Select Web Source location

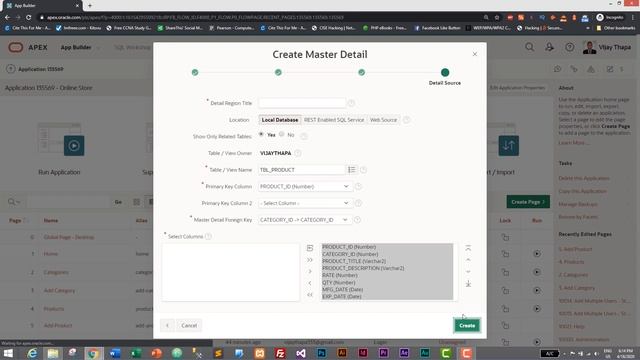pos(383,120)
